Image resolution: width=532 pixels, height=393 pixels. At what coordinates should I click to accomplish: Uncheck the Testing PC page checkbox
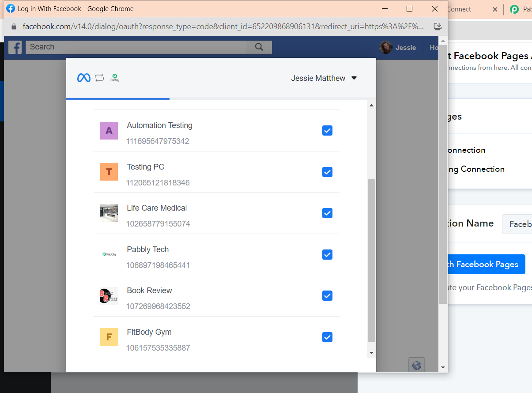327,172
